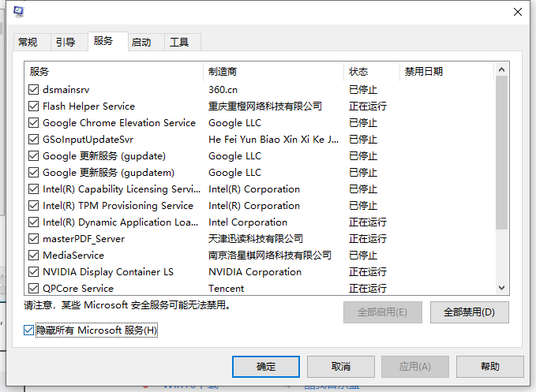Click the 全部启用(E) button
Screen dimensions: 536x392
(x=383, y=312)
